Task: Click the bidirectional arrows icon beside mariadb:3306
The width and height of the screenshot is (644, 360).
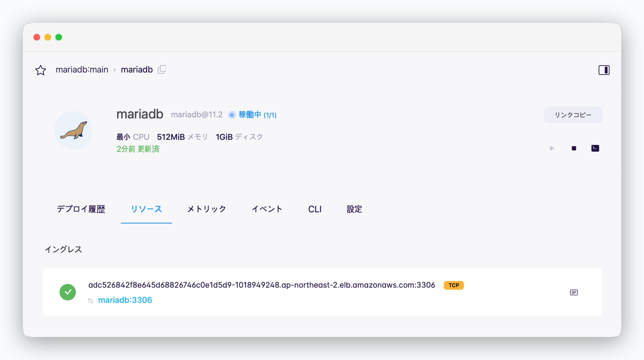Action: coord(91,301)
